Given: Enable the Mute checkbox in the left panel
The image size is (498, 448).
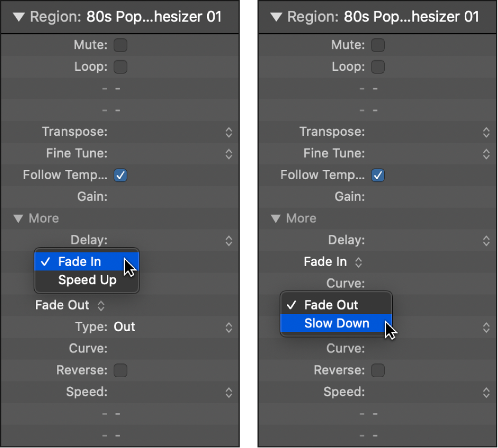Looking at the screenshot, I should (120, 45).
